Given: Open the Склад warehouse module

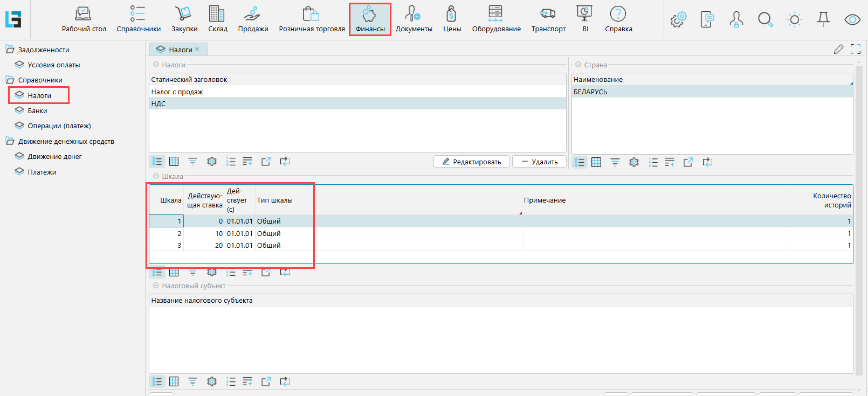Looking at the screenshot, I should click(x=218, y=19).
